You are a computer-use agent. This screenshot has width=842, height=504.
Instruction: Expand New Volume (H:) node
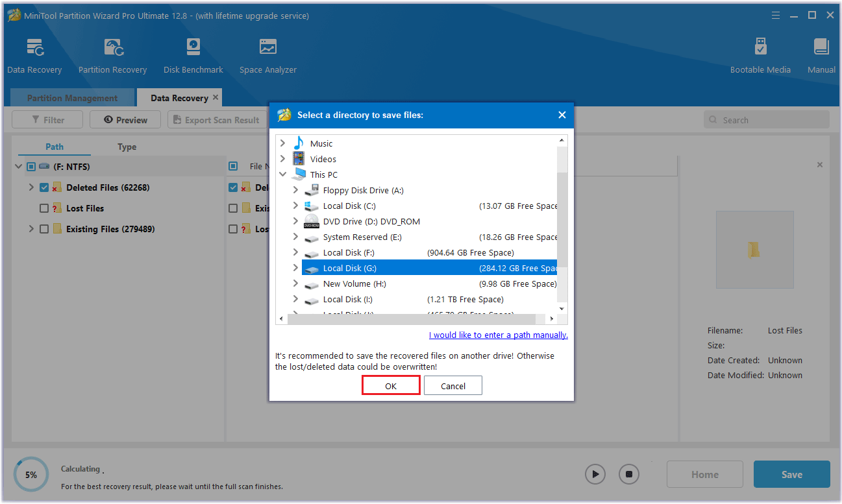pyautogui.click(x=295, y=283)
